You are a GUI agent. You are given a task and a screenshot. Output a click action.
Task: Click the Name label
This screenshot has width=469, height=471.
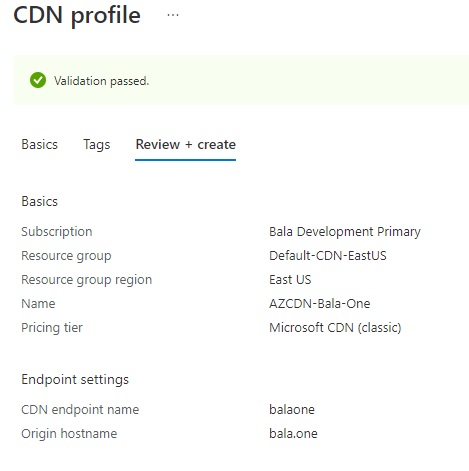coord(38,304)
